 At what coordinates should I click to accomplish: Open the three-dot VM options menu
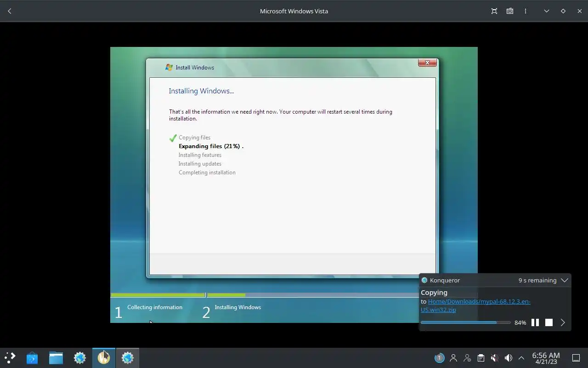(526, 11)
